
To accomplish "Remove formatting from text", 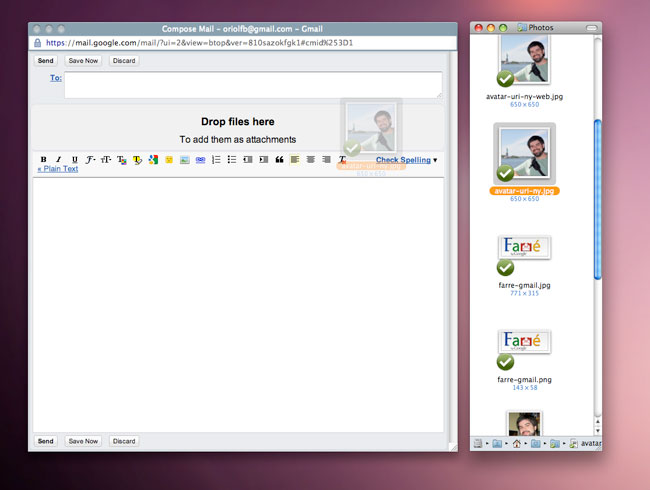I will [x=342, y=160].
